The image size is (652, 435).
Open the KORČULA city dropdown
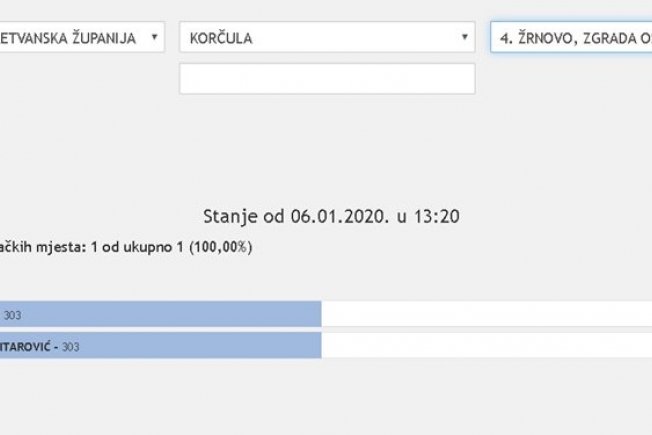point(326,38)
